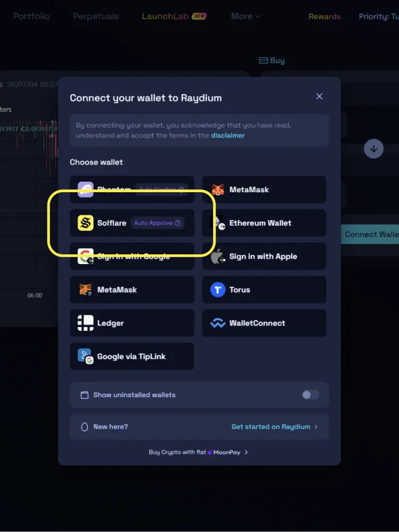Viewport: 399px width, 532px height.
Task: Click the blue Torus logo icon
Action: point(218,290)
